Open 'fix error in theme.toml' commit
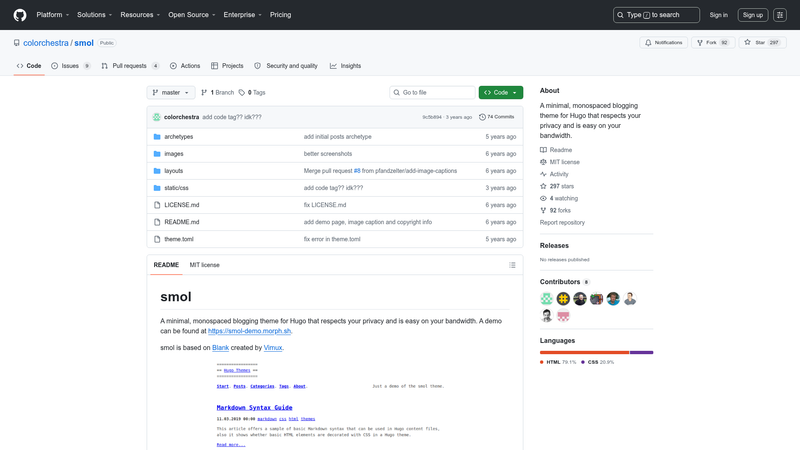The image size is (800, 450). tap(332, 239)
